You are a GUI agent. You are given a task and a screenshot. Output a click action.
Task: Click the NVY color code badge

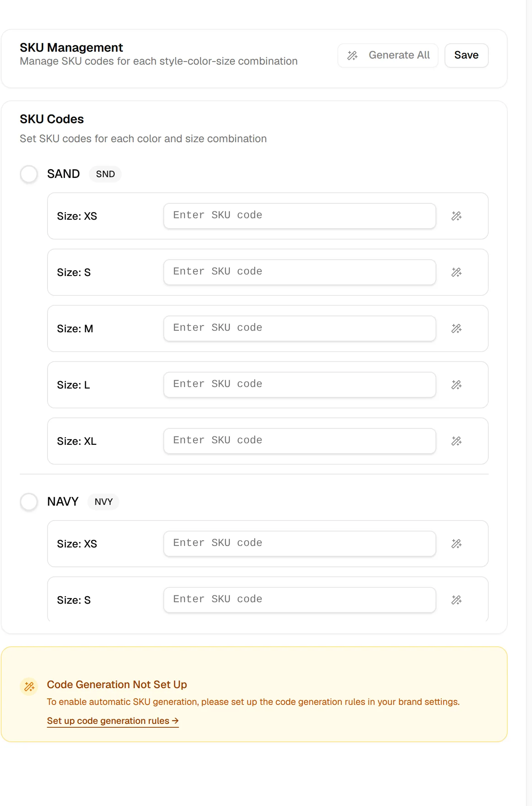coord(103,502)
